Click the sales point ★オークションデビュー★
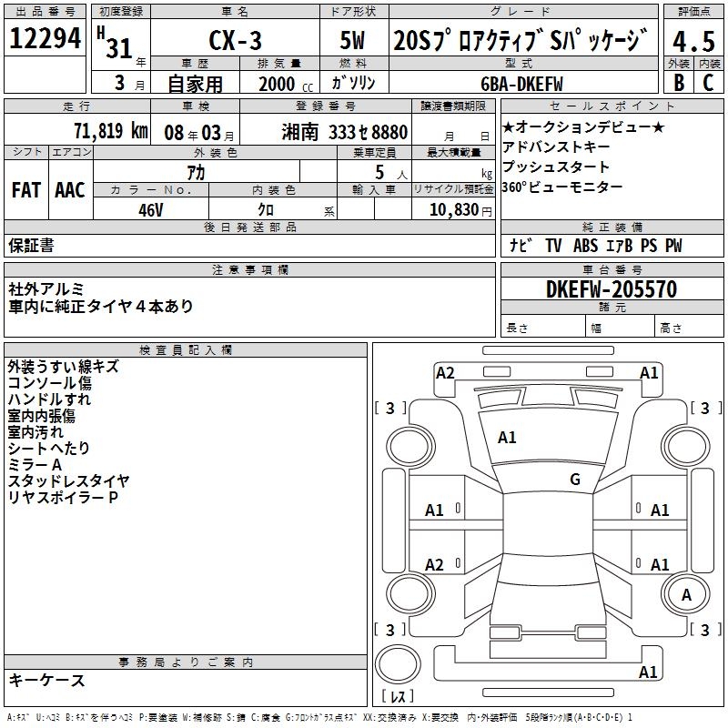This screenshot has height=728, width=728. tap(583, 126)
